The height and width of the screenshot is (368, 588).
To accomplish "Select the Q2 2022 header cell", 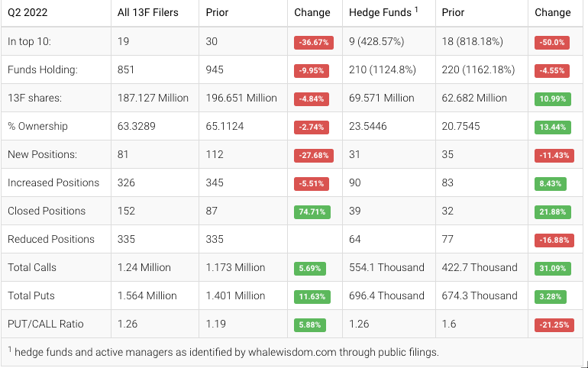I will [x=29, y=12].
